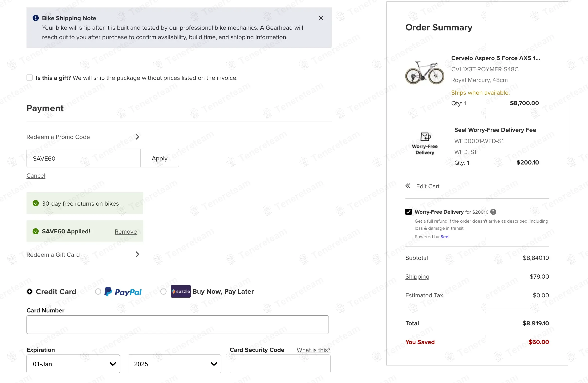Open the expiration month dropdown
588x383 pixels.
73,364
